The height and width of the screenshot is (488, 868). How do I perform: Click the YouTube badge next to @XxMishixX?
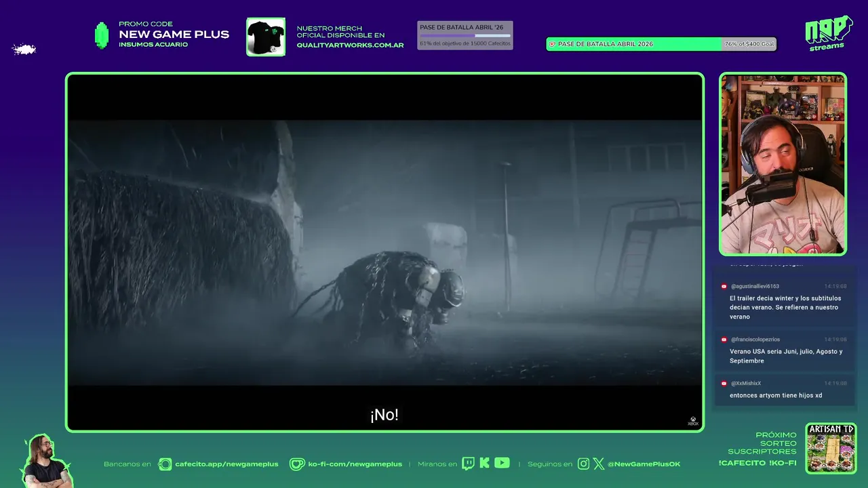click(x=724, y=384)
